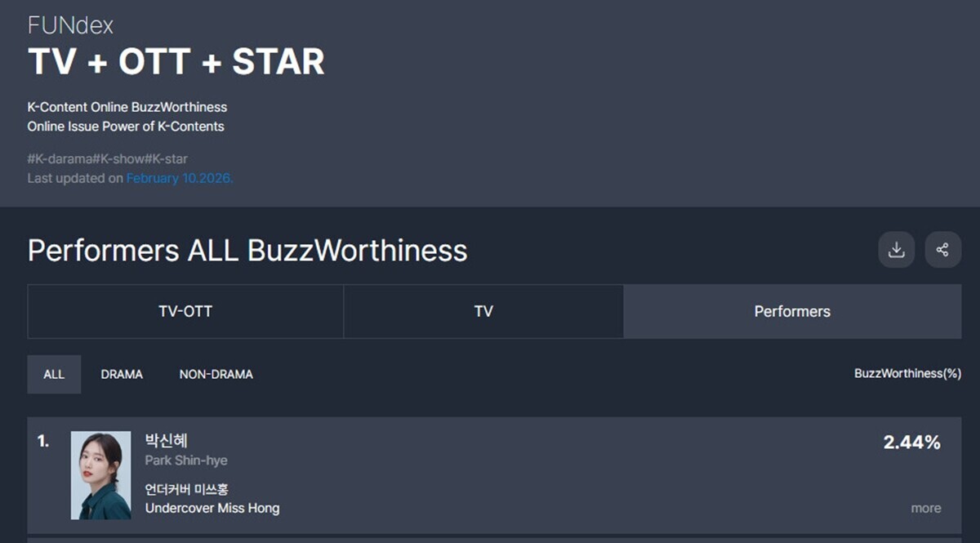The height and width of the screenshot is (543, 980).
Task: Click the Korean name 박신혜
Action: 167,441
